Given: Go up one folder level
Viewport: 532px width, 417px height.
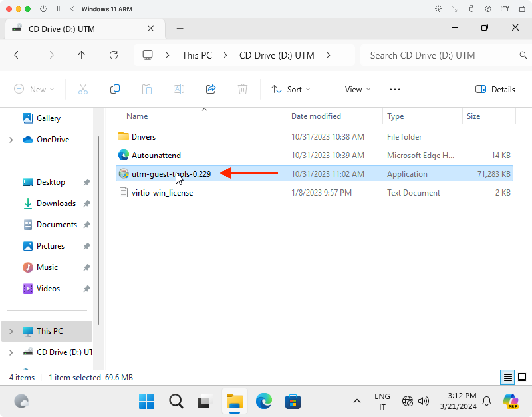Looking at the screenshot, I should (82, 55).
